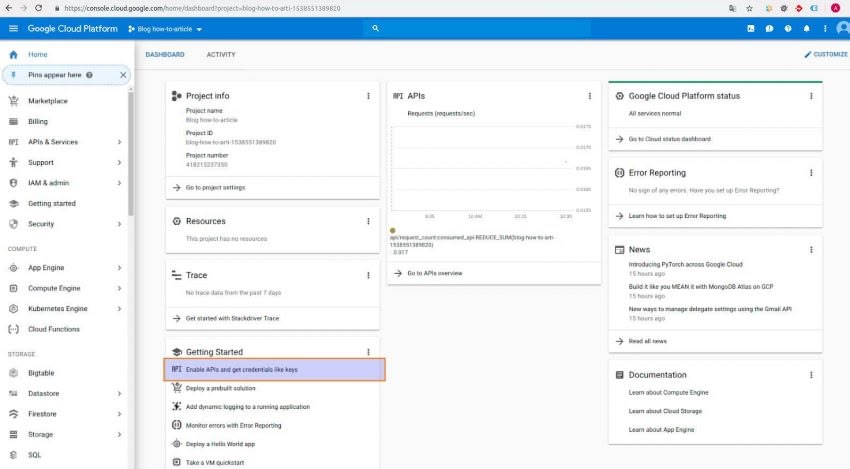This screenshot has height=469, width=850.
Task: Open the Resources card options menu
Action: click(368, 221)
